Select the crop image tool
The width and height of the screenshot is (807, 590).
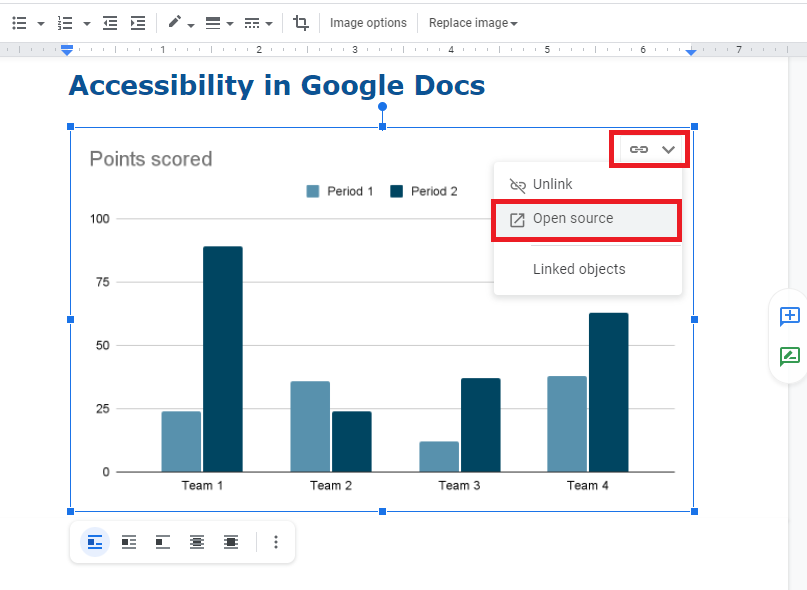[x=301, y=23]
